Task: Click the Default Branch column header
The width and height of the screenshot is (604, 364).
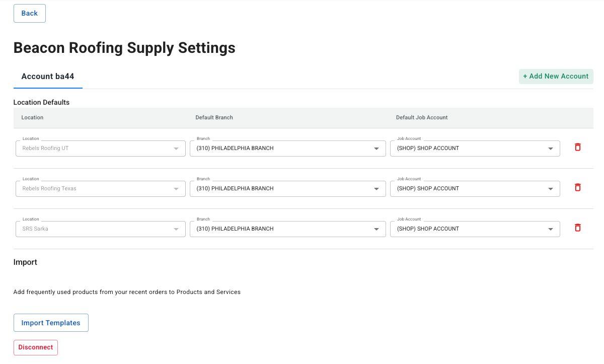Action: coord(214,117)
